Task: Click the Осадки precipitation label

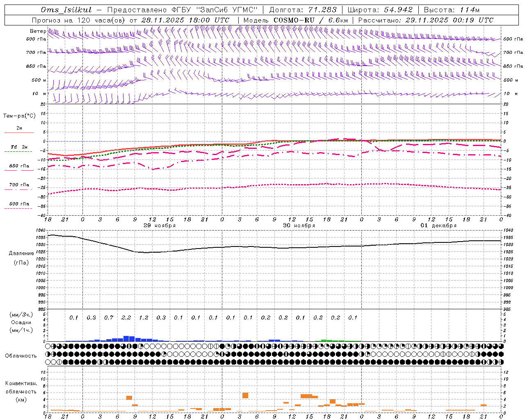Action: point(21,322)
